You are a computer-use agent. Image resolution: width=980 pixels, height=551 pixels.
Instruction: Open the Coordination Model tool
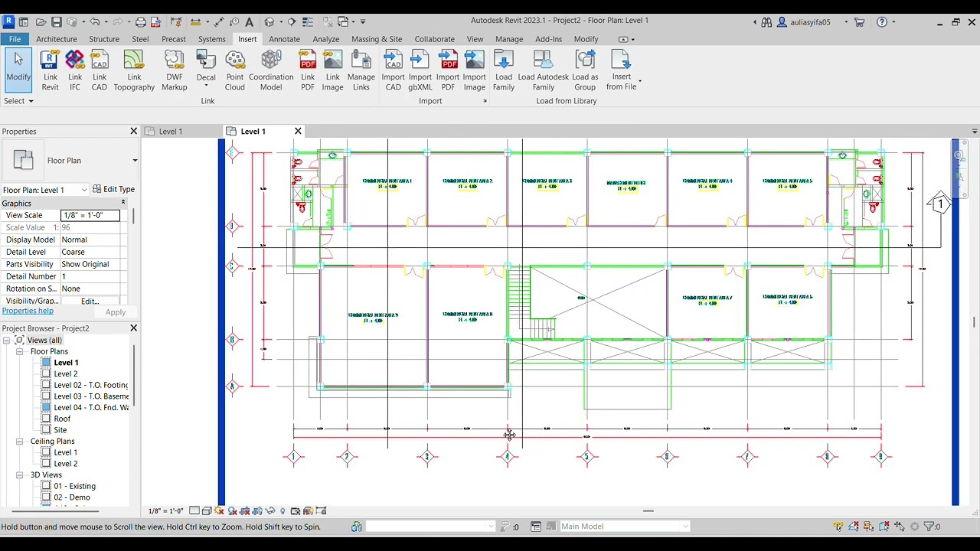coord(271,70)
